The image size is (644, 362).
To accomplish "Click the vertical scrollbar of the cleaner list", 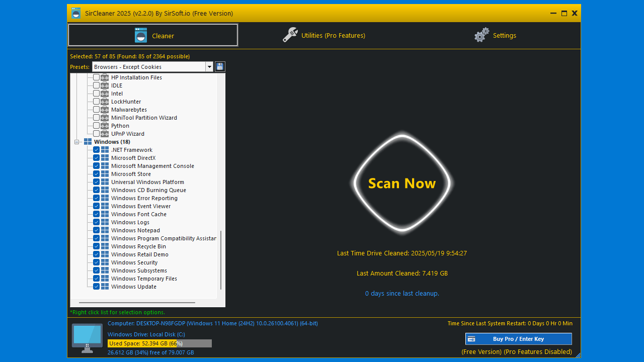I will tap(221, 259).
